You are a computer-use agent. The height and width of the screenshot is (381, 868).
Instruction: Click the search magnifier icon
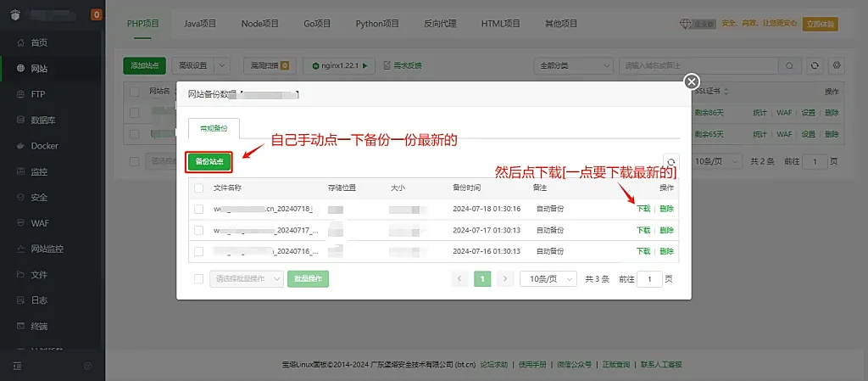click(789, 65)
